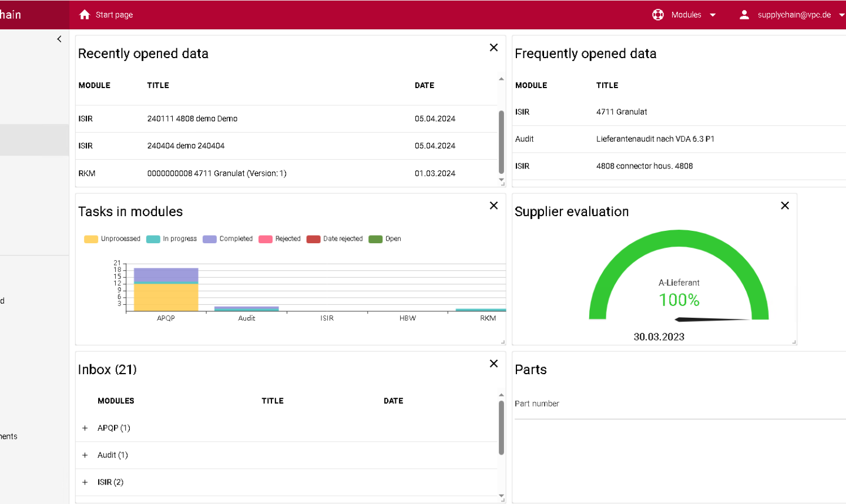Click the user account avatar icon

click(x=744, y=15)
